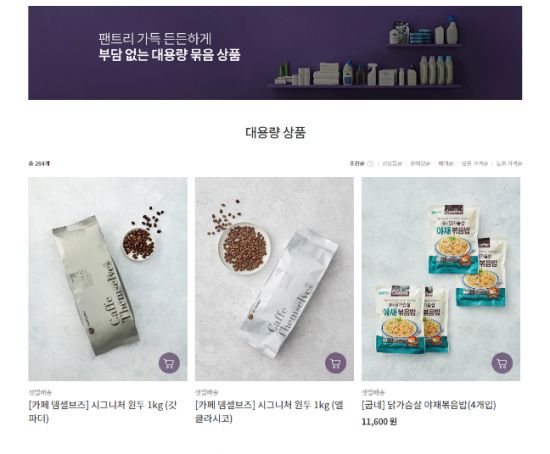This screenshot has width=550, height=454.
Task: Open the 갓파더 coffee product image
Action: 108,279
